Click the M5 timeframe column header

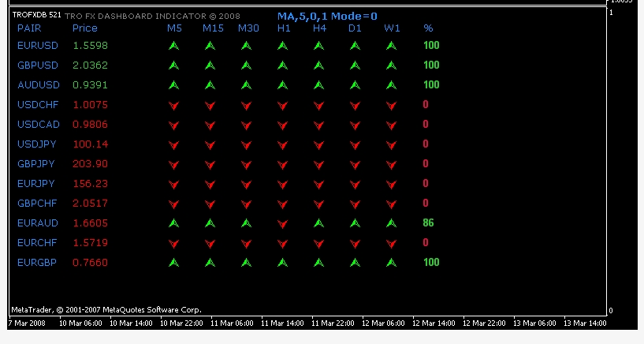(174, 28)
